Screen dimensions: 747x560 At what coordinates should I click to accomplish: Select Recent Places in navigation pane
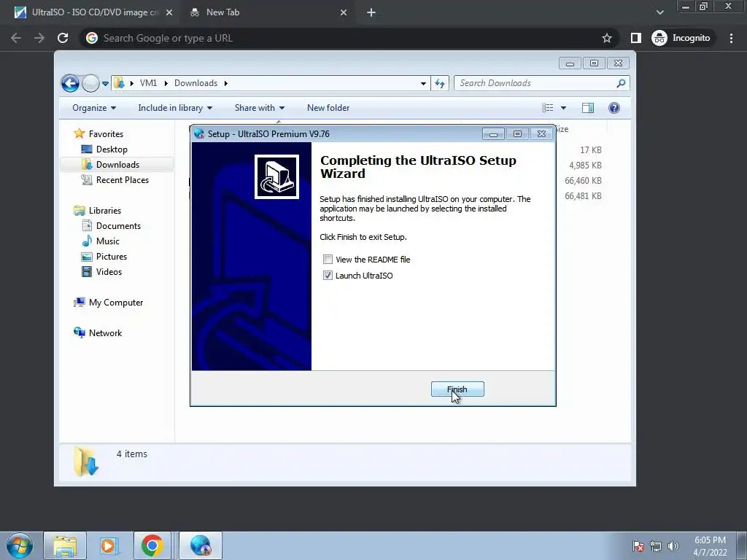pyautogui.click(x=123, y=179)
